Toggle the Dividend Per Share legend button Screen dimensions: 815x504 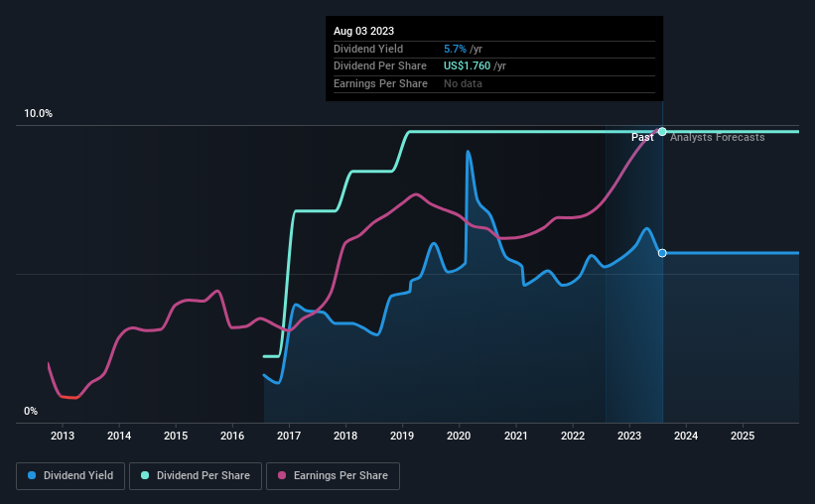[196, 476]
